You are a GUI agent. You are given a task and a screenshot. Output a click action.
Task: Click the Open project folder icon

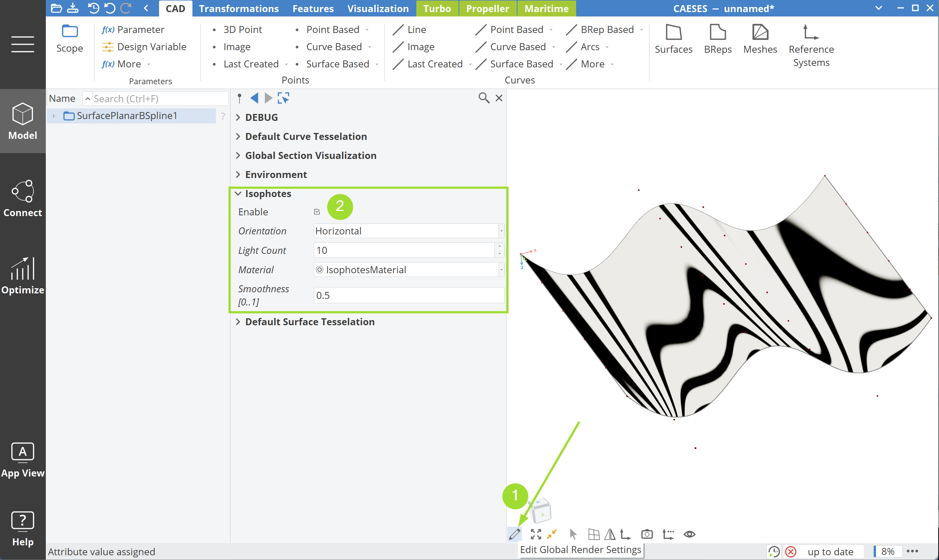pos(56,8)
